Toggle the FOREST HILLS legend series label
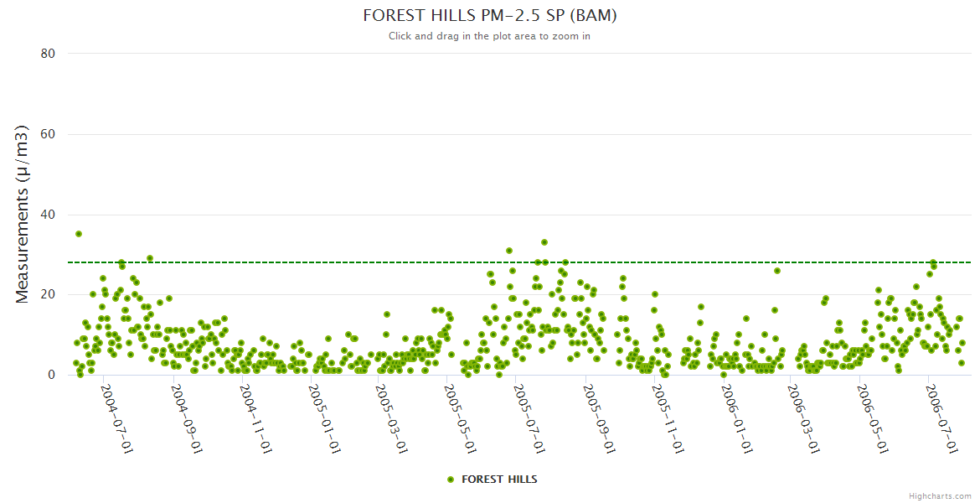 click(x=499, y=480)
